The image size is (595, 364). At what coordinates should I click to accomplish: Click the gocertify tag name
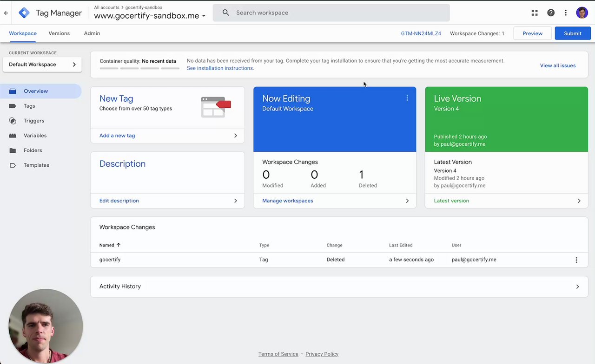pyautogui.click(x=110, y=260)
